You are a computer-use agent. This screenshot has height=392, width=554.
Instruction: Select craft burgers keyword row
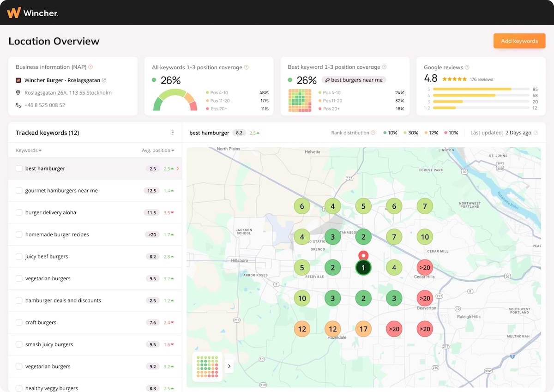95,322
